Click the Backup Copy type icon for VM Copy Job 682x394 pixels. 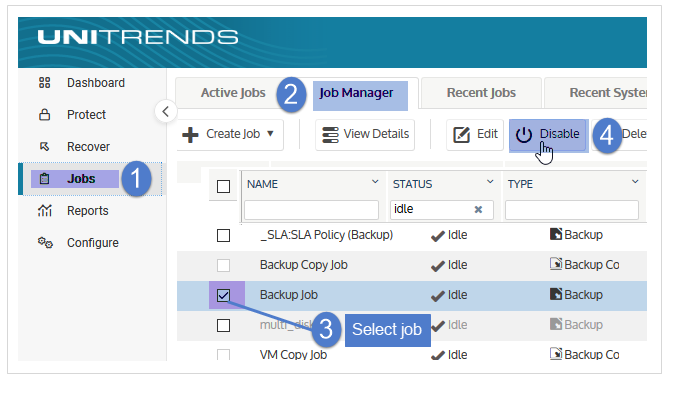point(555,353)
